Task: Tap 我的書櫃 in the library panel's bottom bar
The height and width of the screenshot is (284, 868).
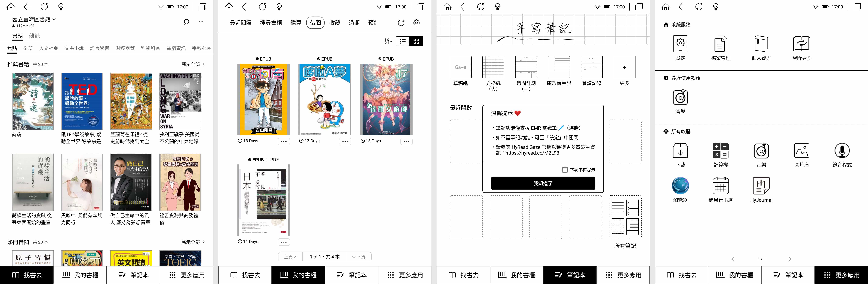Action: [x=80, y=275]
